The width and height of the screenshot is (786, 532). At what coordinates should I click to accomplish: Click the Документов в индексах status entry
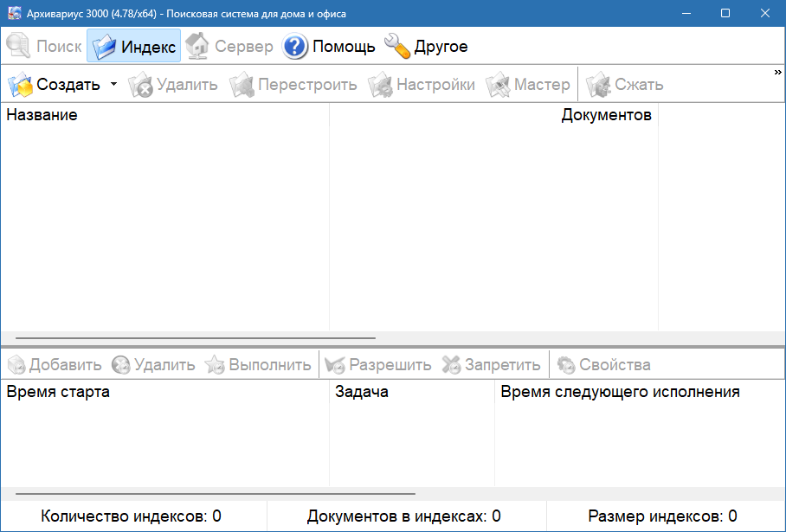pos(404,516)
